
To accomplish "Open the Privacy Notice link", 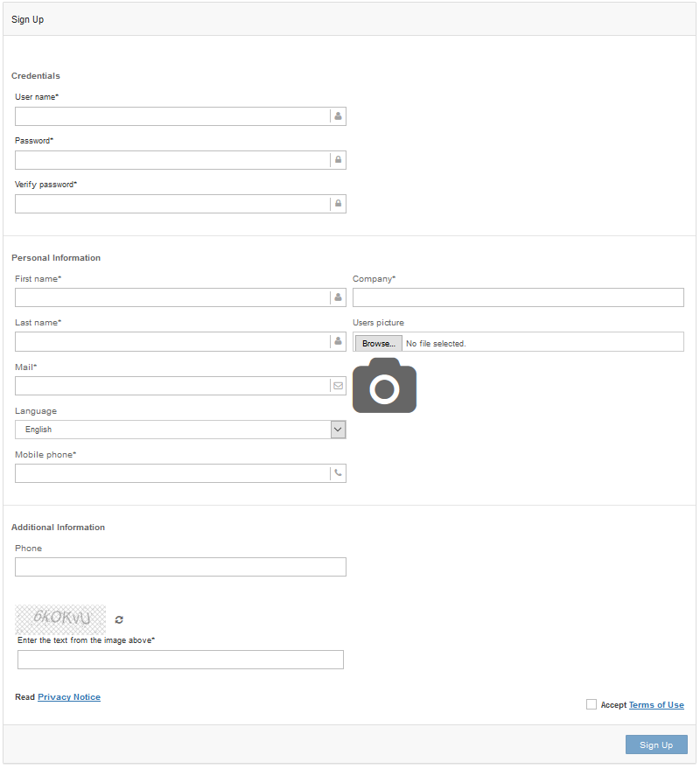I will (x=69, y=697).
